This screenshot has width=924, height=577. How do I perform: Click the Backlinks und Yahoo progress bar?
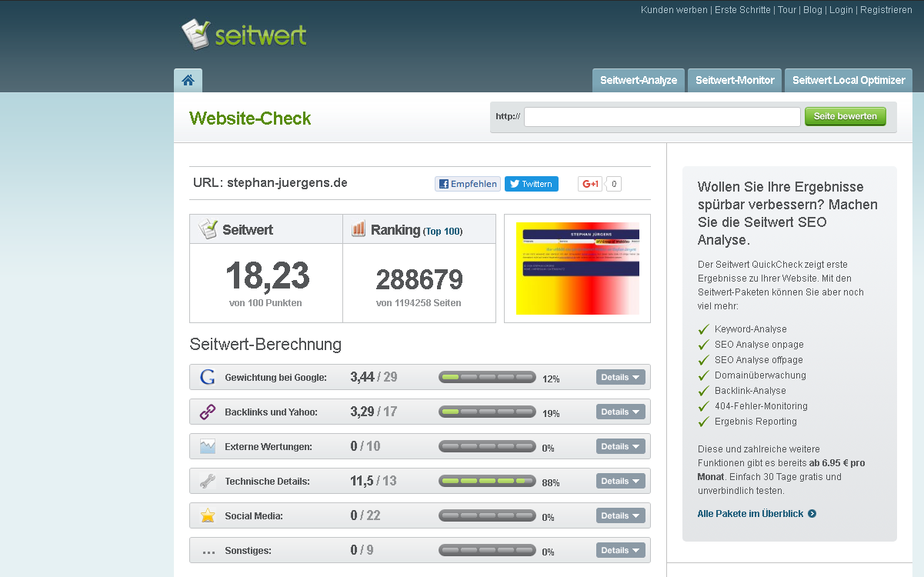click(487, 412)
